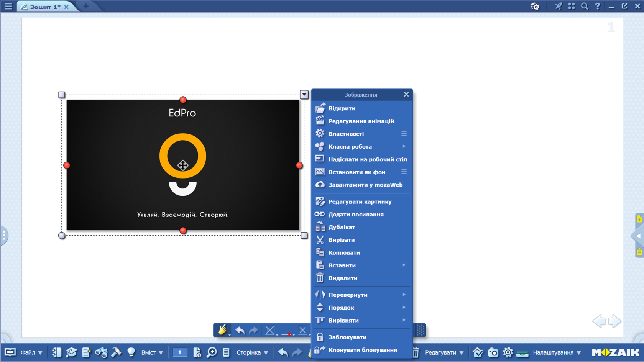The image size is (644, 362).
Task: Click the light bulb icon
Action: point(131,352)
